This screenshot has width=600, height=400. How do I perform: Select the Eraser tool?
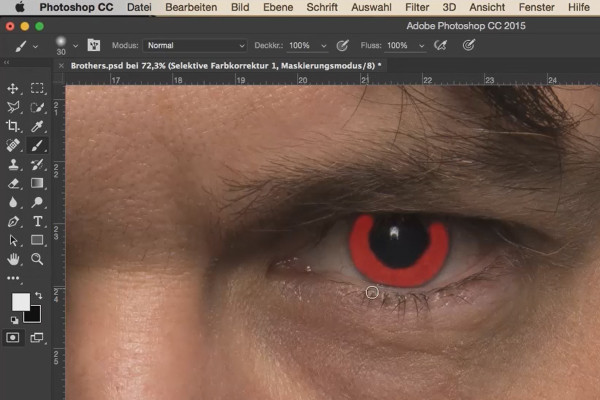point(13,183)
